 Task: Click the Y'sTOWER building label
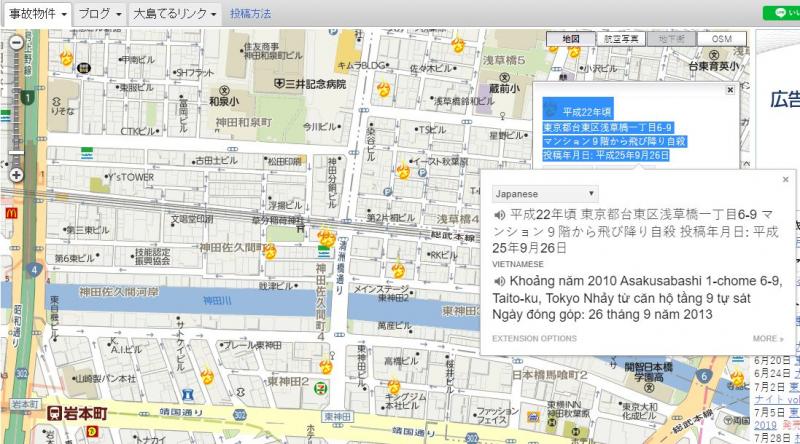(130, 177)
